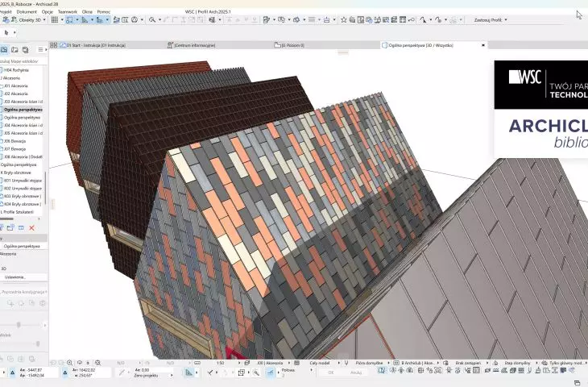Select the L Profile Sztukaterii folder

point(17,212)
